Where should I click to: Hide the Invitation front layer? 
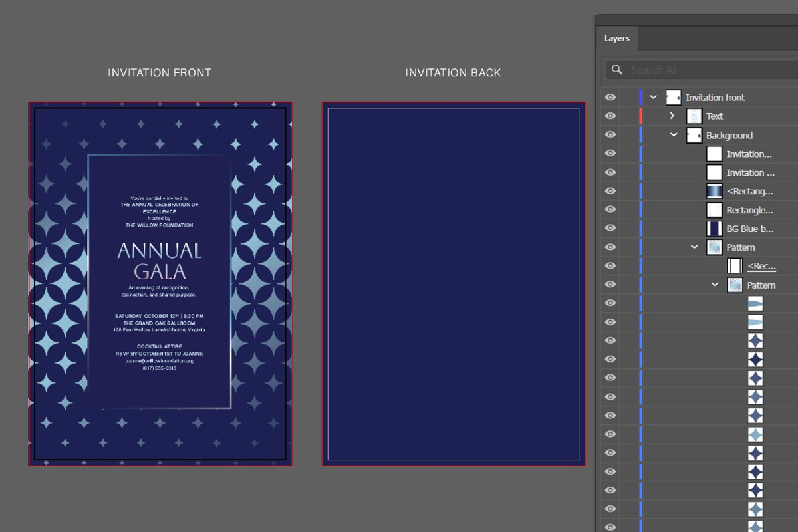[610, 97]
